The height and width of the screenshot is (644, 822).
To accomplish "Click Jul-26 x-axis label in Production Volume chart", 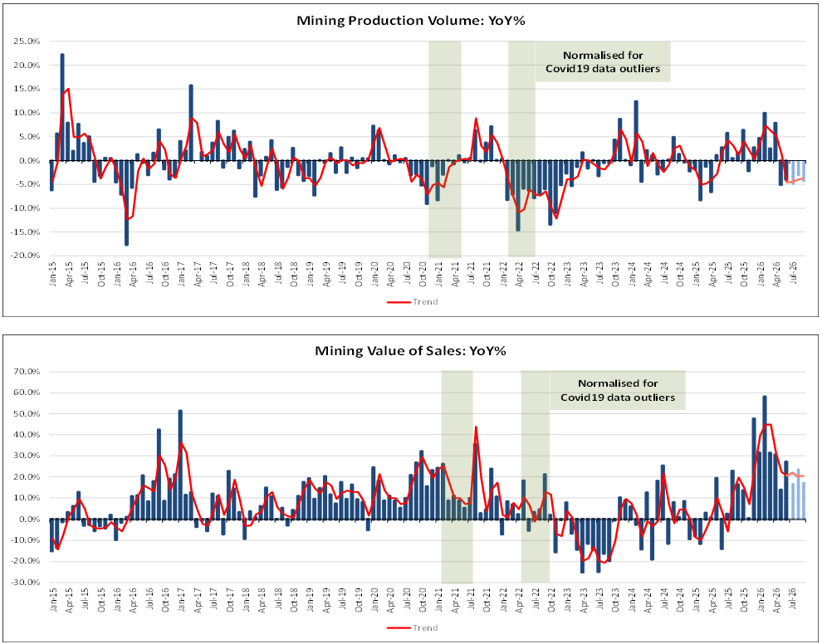I will click(x=792, y=273).
